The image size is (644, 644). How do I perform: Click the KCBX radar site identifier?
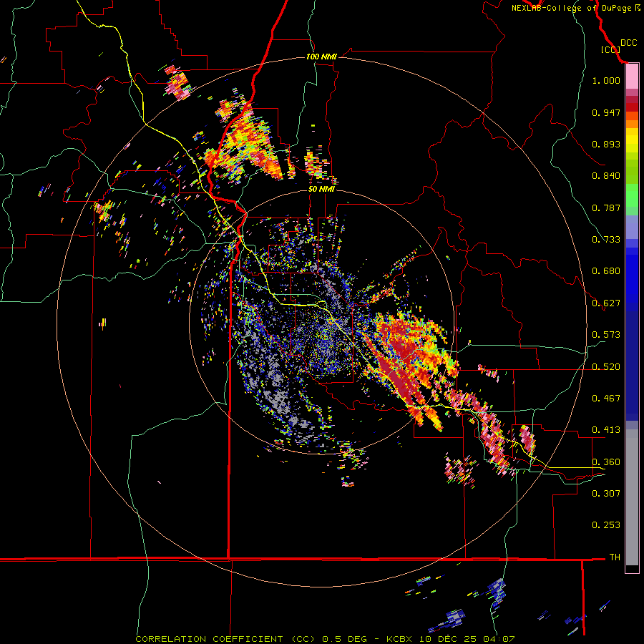point(399,639)
